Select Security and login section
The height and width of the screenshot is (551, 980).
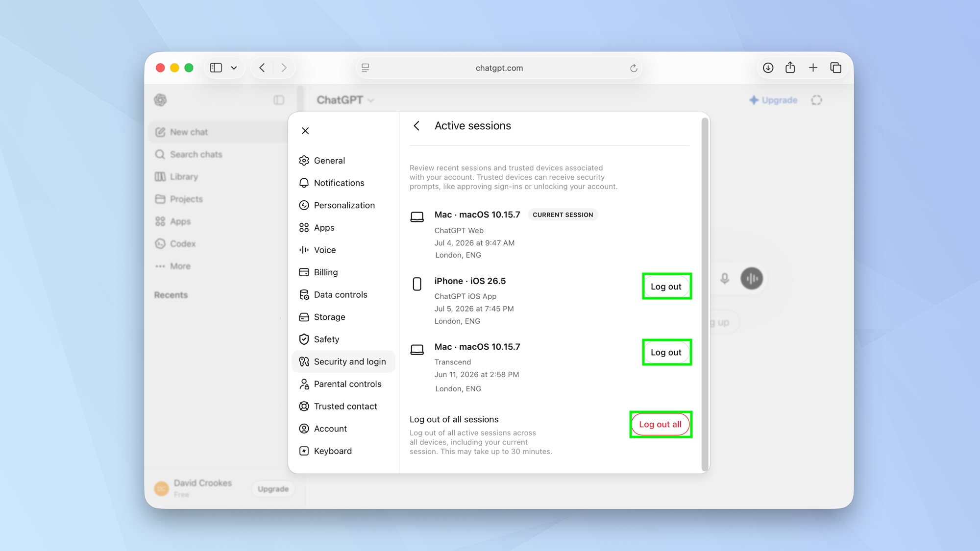click(343, 361)
